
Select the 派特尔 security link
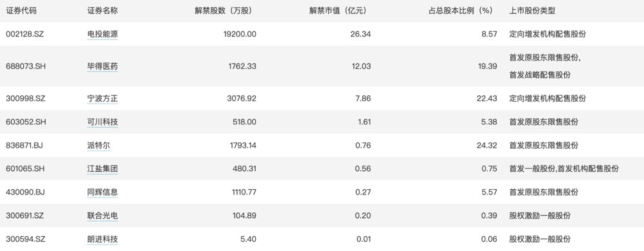pyautogui.click(x=99, y=145)
